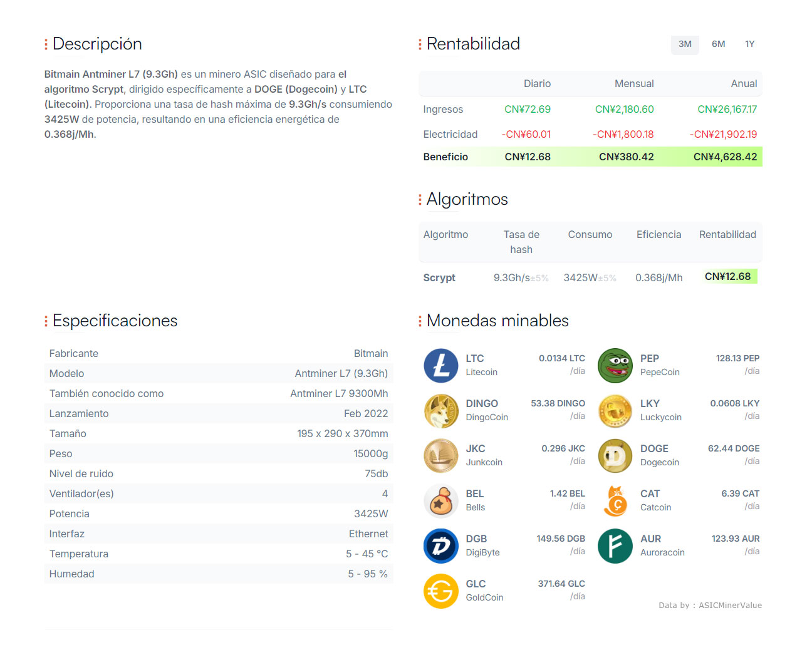Open the BEL Bells link
The width and height of the screenshot is (812, 645).
[x=475, y=500]
